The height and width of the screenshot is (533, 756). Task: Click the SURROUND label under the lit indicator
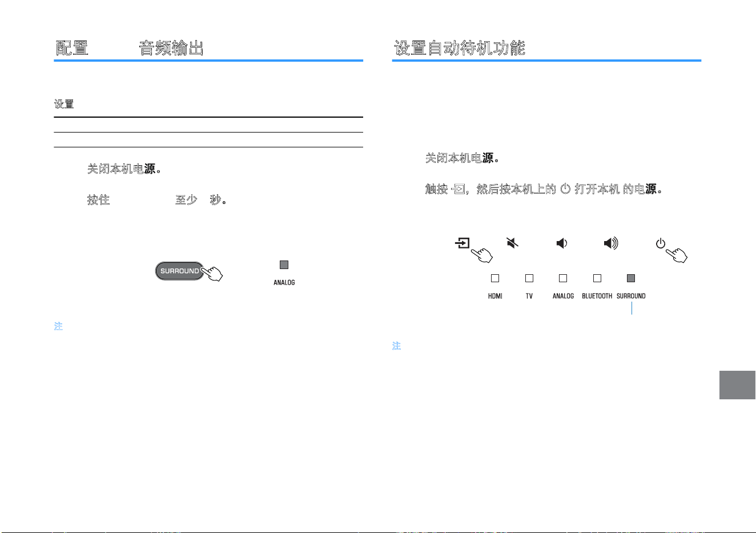click(x=631, y=296)
